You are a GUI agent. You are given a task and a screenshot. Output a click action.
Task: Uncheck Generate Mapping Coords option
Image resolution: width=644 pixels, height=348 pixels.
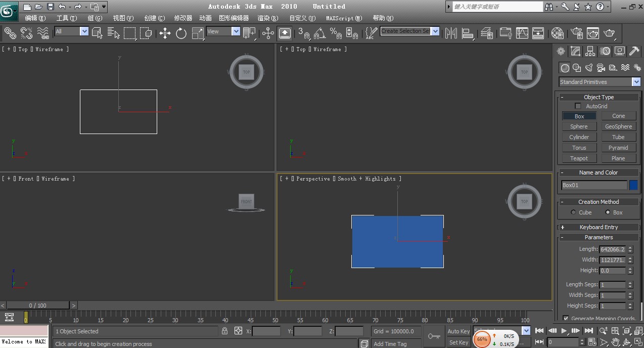(x=567, y=318)
